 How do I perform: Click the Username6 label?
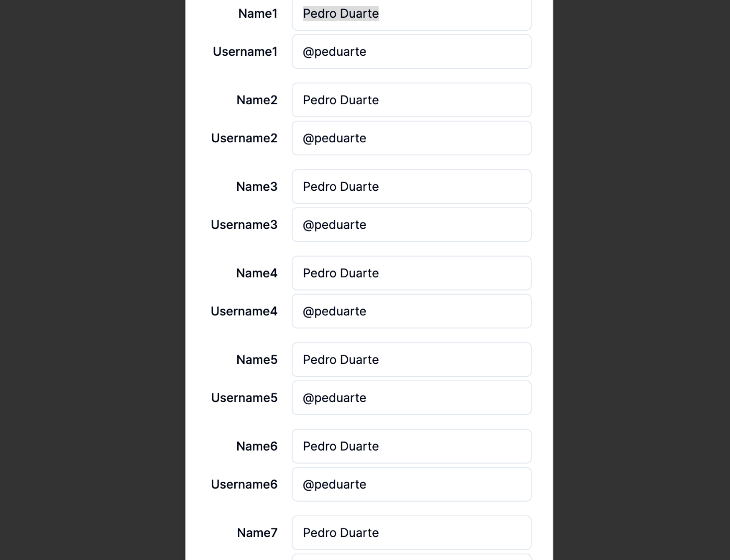point(244,484)
